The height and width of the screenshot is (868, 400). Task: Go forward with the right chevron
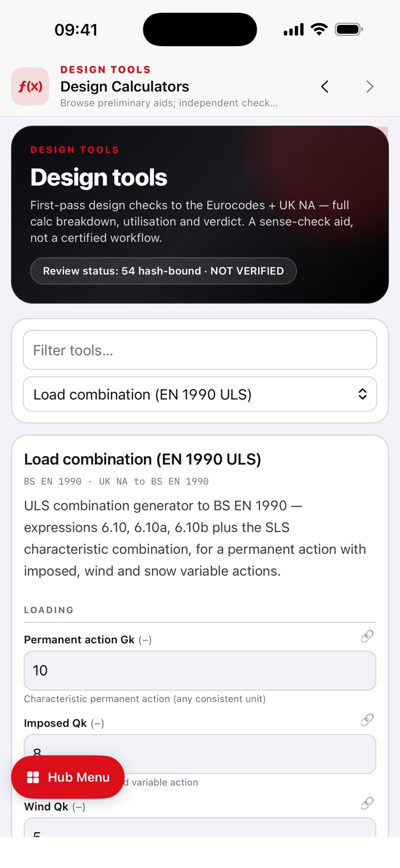coord(370,86)
